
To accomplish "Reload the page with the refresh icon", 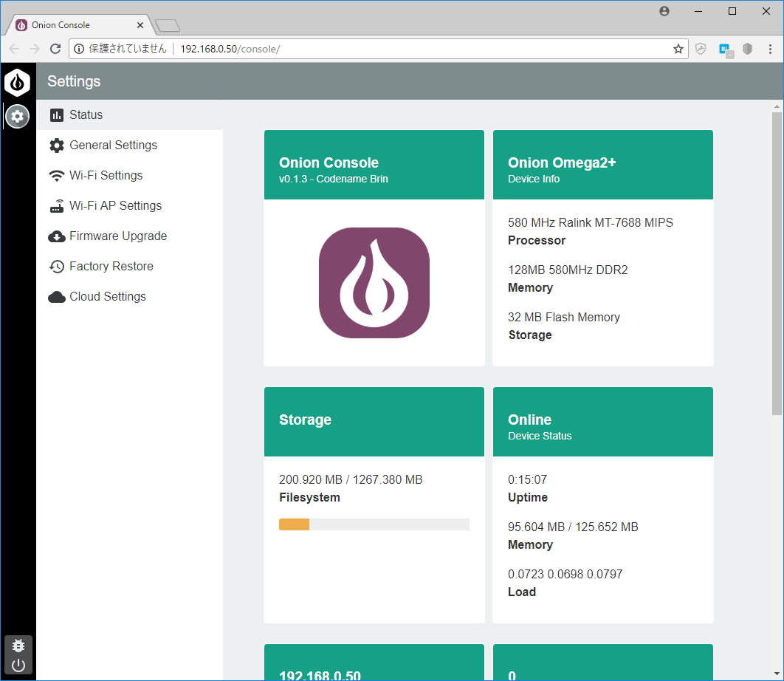I will coord(55,49).
